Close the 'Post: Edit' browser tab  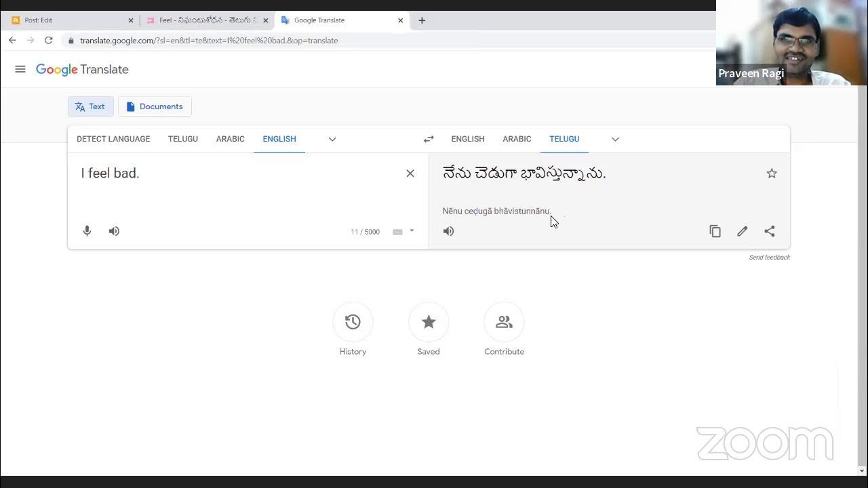[x=131, y=20]
